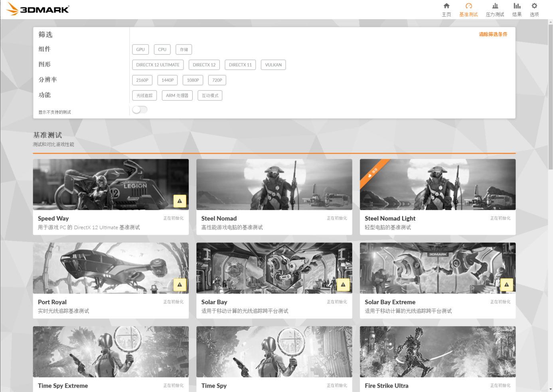Screen dimensions: 553x392
Task: Open the stress test (压力测试) icon
Action: pos(495,6)
